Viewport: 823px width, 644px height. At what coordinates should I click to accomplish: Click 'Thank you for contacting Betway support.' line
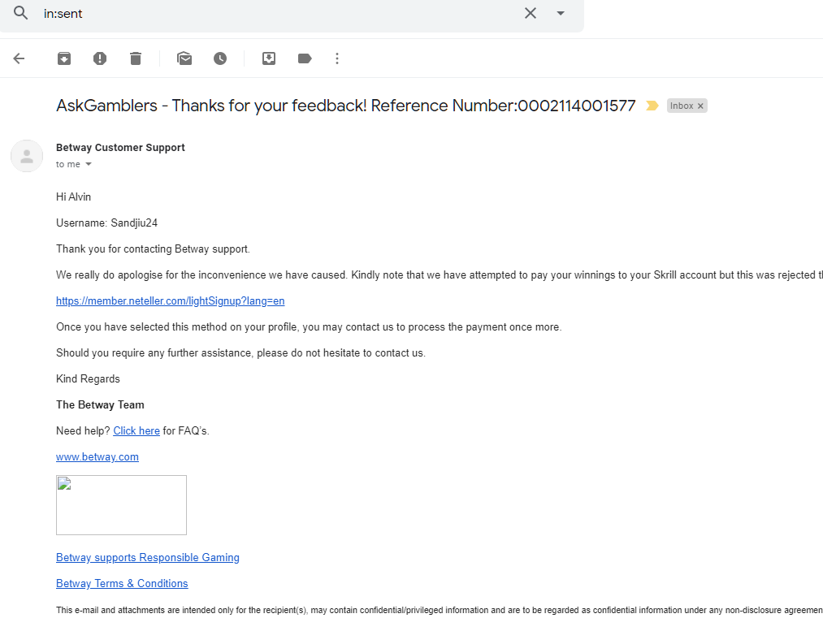(153, 249)
